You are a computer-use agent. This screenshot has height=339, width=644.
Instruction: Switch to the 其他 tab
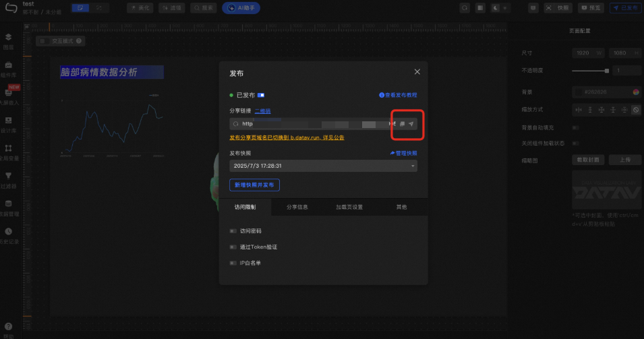tap(401, 208)
